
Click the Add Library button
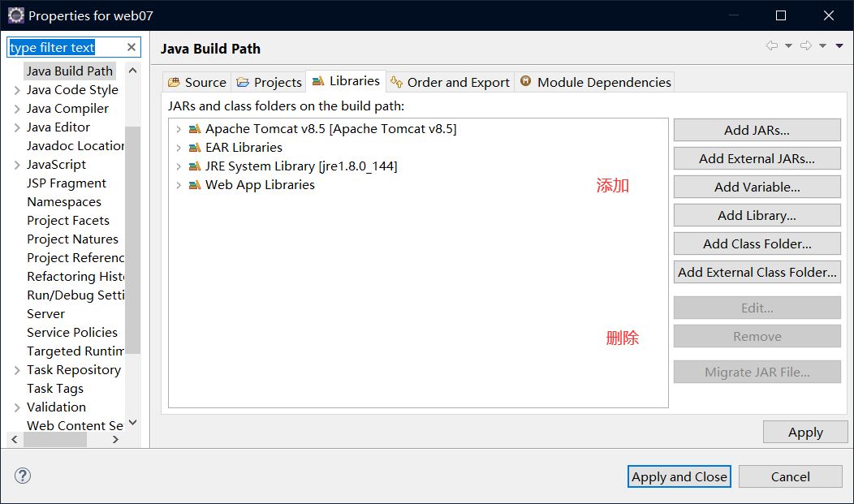tap(757, 215)
